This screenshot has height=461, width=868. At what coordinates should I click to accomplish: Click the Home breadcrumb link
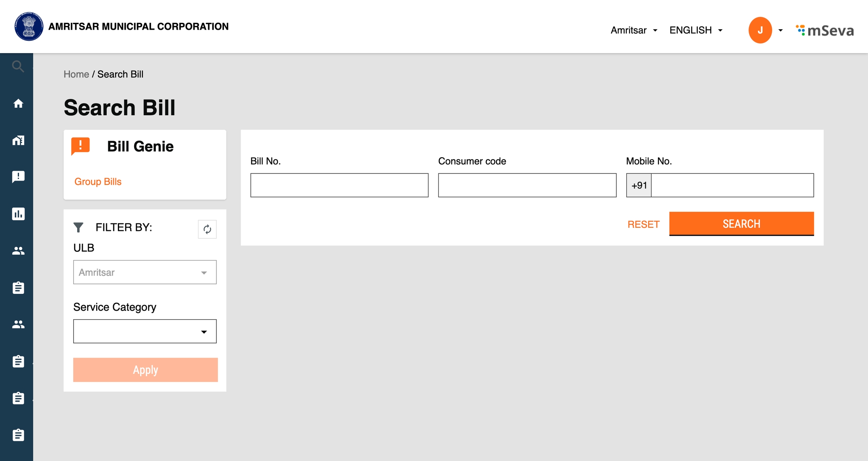(76, 74)
